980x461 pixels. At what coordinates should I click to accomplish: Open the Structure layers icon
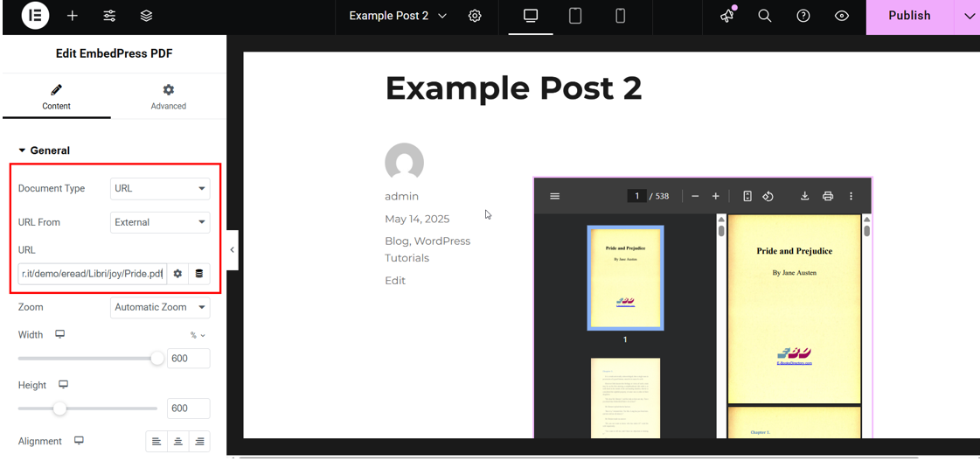pyautogui.click(x=146, y=16)
